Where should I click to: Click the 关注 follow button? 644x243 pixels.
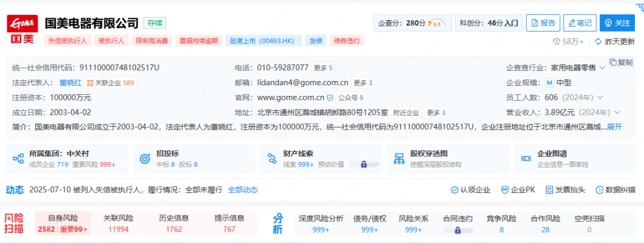tap(617, 23)
